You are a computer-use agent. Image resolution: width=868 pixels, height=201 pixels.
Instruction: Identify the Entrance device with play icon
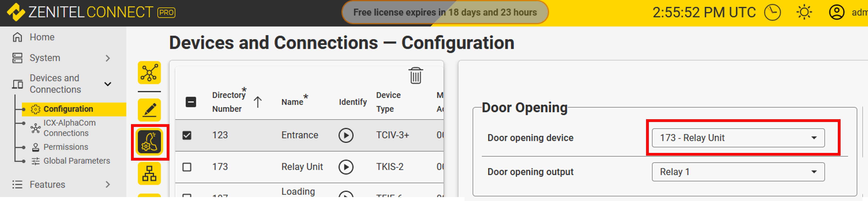click(x=346, y=135)
